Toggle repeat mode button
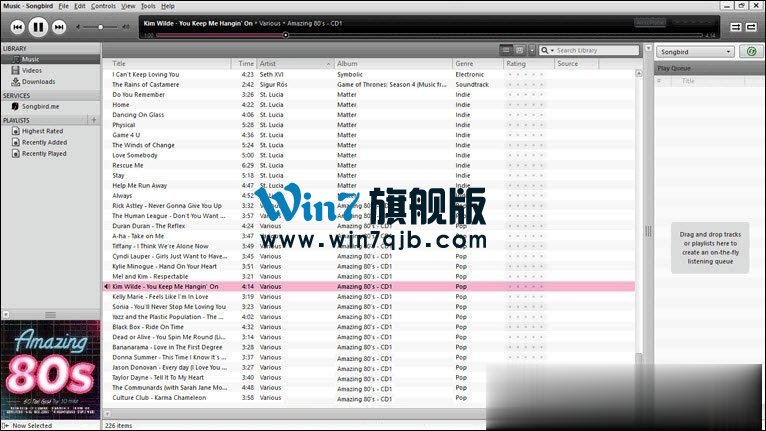This screenshot has height=431, width=766. (752, 27)
